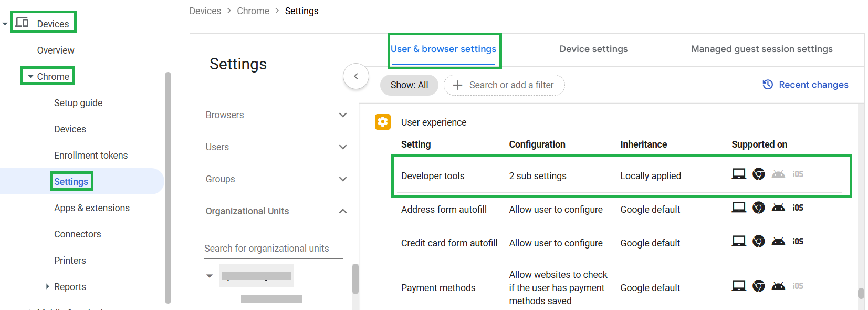
Task: Click Devices in the breadcrumb
Action: (205, 11)
